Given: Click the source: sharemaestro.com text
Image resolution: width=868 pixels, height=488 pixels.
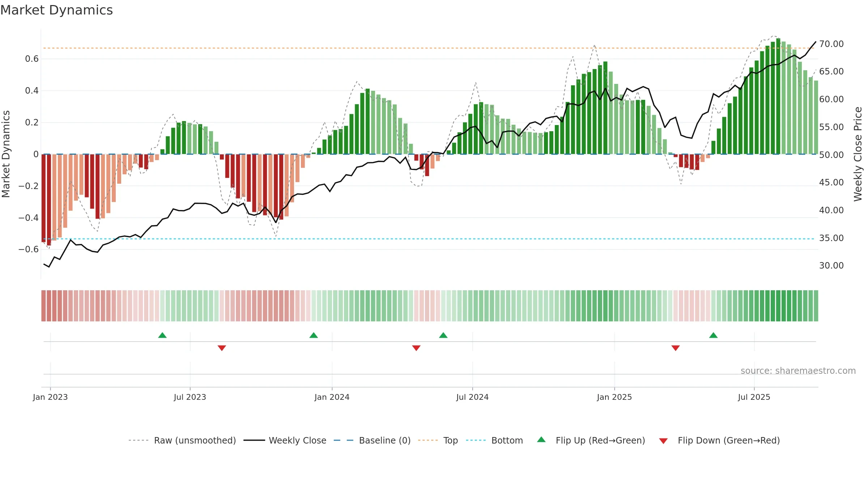Looking at the screenshot, I should pos(798,371).
